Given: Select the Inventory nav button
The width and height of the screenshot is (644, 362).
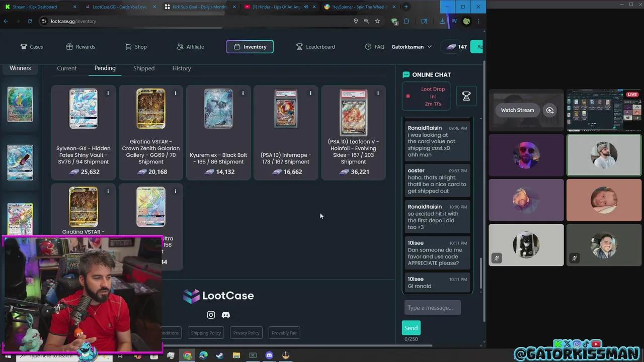Looking at the screenshot, I should 250,47.
